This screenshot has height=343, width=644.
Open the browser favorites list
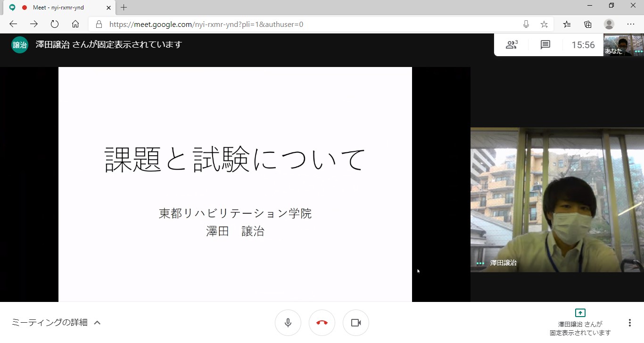click(x=567, y=24)
